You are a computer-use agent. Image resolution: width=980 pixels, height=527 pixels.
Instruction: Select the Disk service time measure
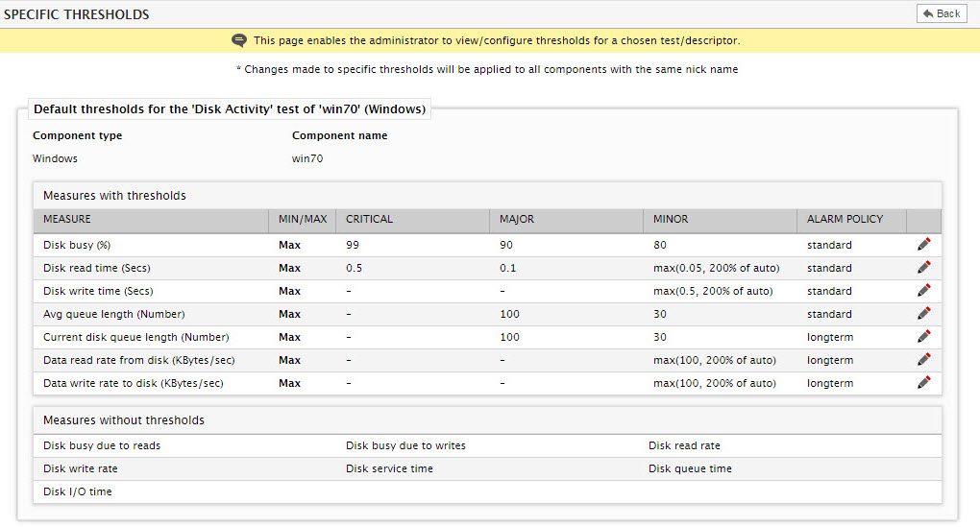click(x=389, y=469)
